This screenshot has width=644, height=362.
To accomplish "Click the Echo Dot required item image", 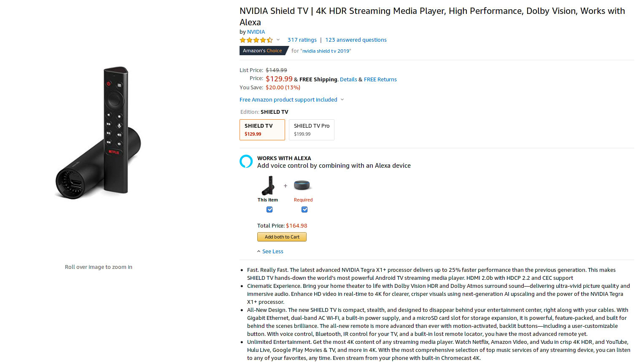I will 302,185.
